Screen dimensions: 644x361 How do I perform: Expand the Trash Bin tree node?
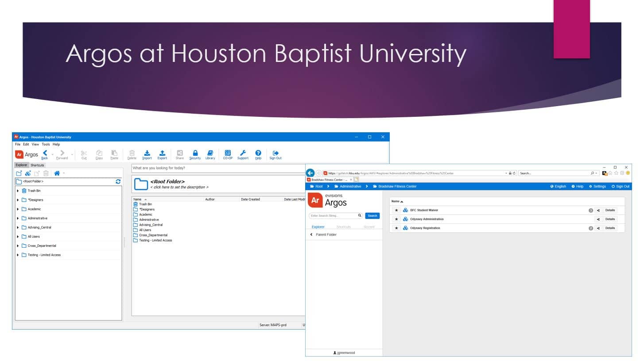pyautogui.click(x=18, y=191)
